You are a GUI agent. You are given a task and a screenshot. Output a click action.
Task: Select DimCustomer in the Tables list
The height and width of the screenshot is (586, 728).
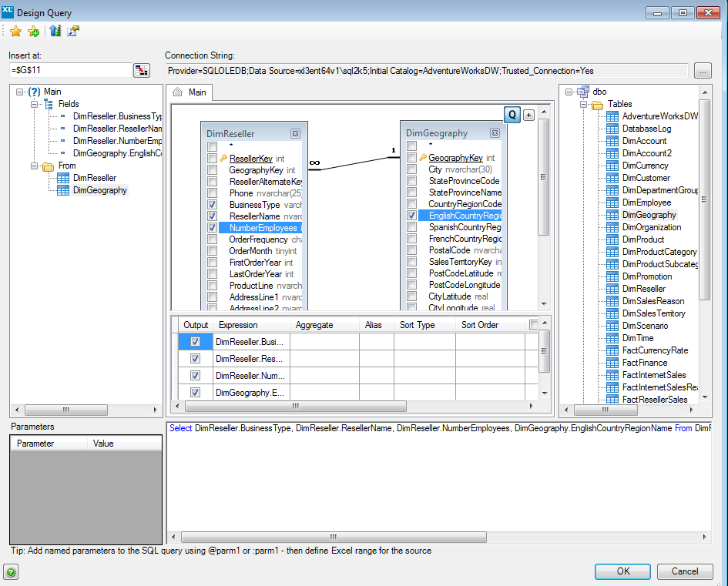point(646,178)
